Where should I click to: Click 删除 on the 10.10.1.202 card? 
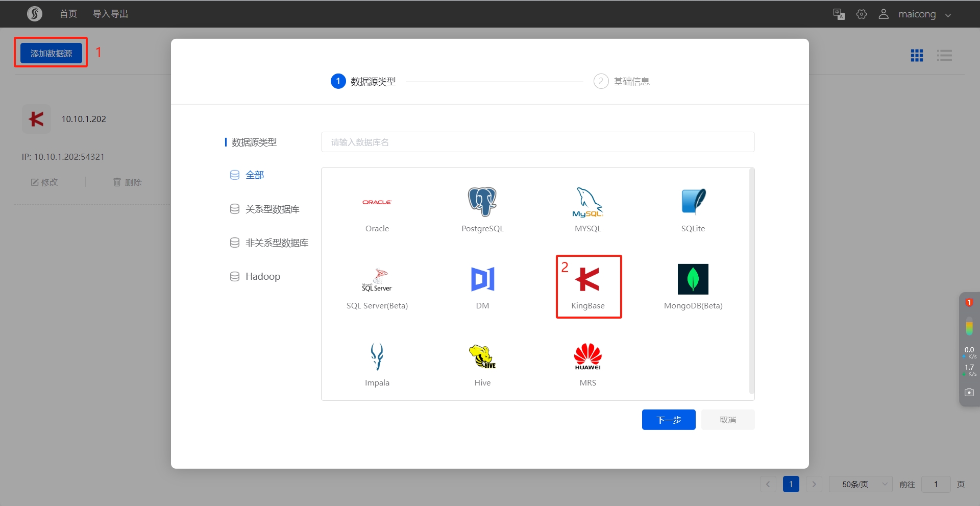pyautogui.click(x=128, y=182)
